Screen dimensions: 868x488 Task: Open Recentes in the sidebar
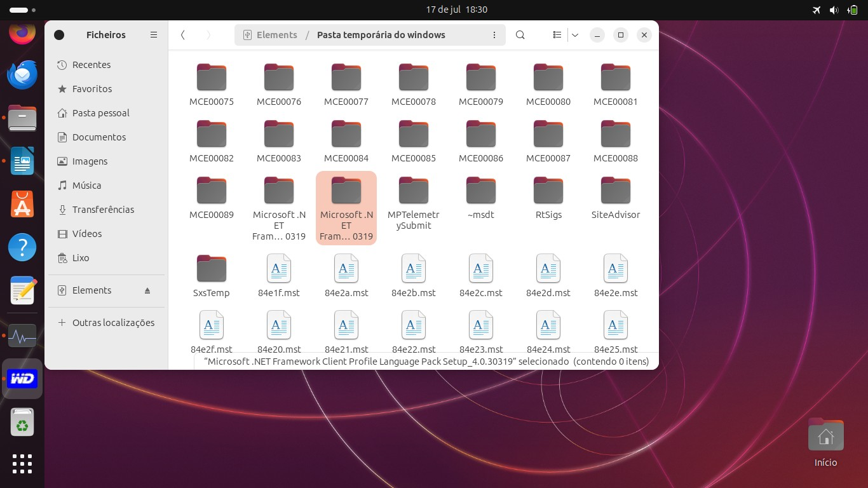tap(92, 65)
